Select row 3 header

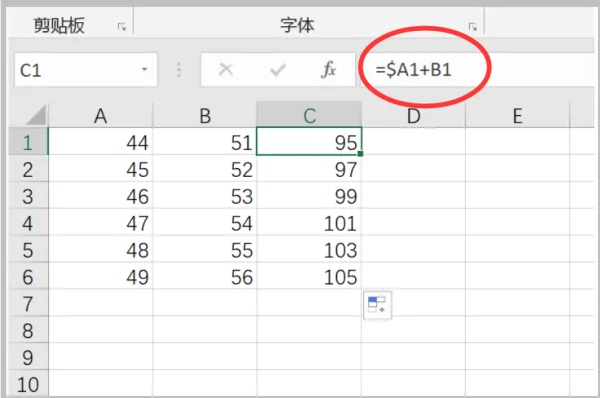tap(28, 196)
